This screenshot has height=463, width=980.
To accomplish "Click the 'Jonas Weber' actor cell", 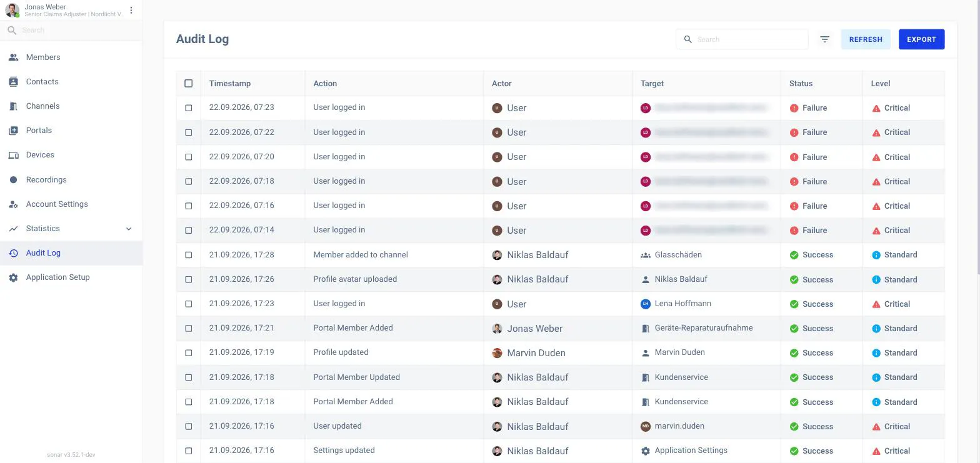I will (x=557, y=329).
